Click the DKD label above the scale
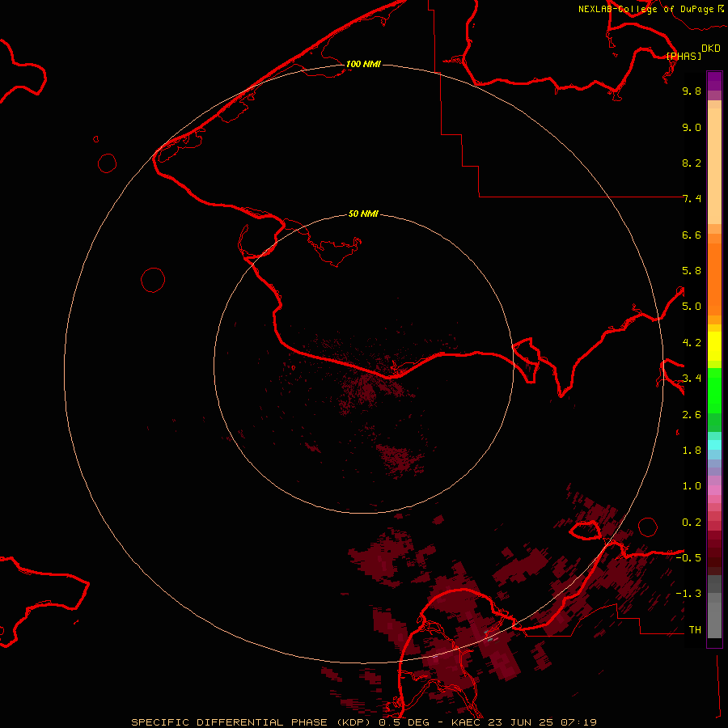Screen dimensions: 728x728 711,48
